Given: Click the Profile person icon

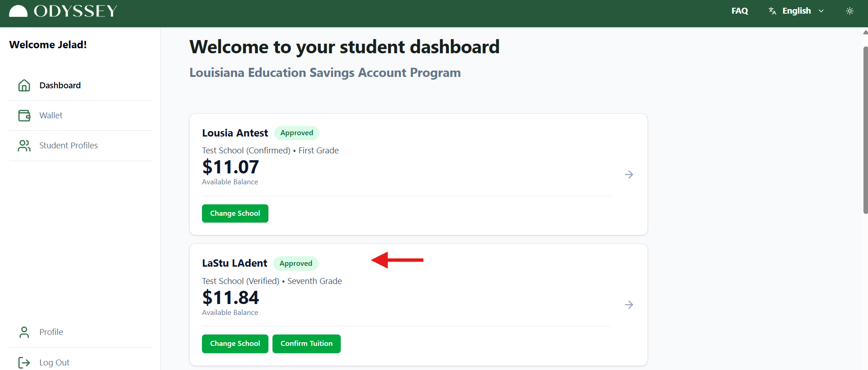Looking at the screenshot, I should coord(24,332).
